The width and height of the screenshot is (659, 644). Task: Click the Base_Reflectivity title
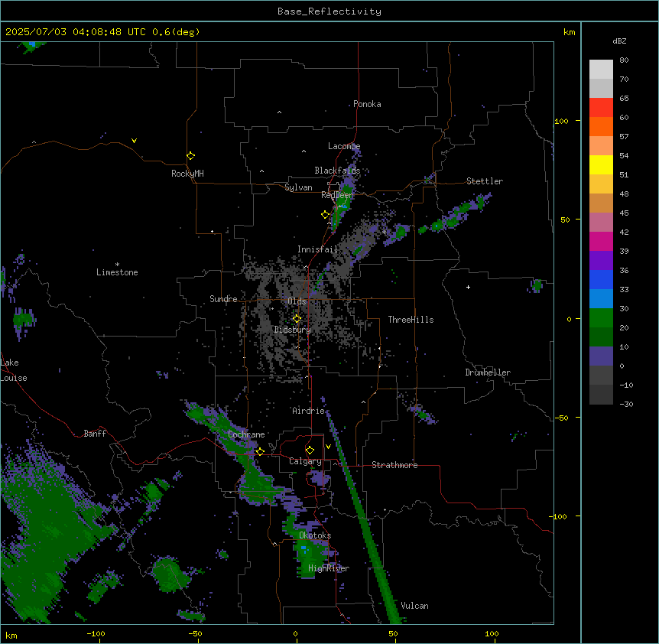329,11
